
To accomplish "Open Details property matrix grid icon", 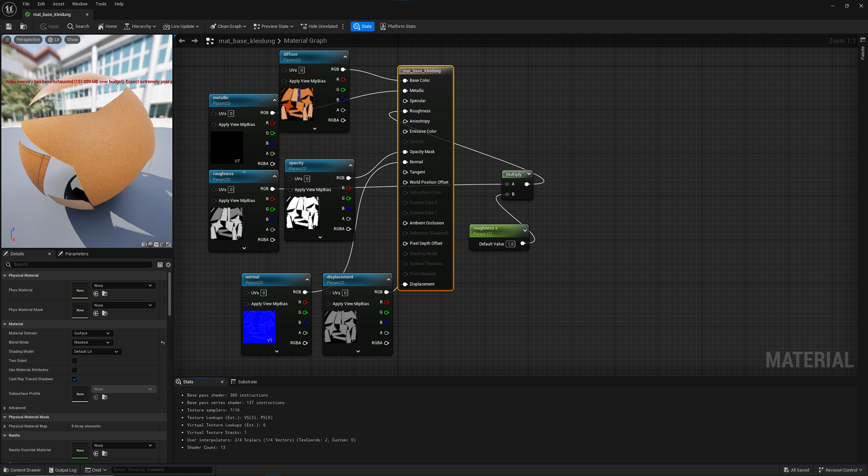I will tap(160, 265).
